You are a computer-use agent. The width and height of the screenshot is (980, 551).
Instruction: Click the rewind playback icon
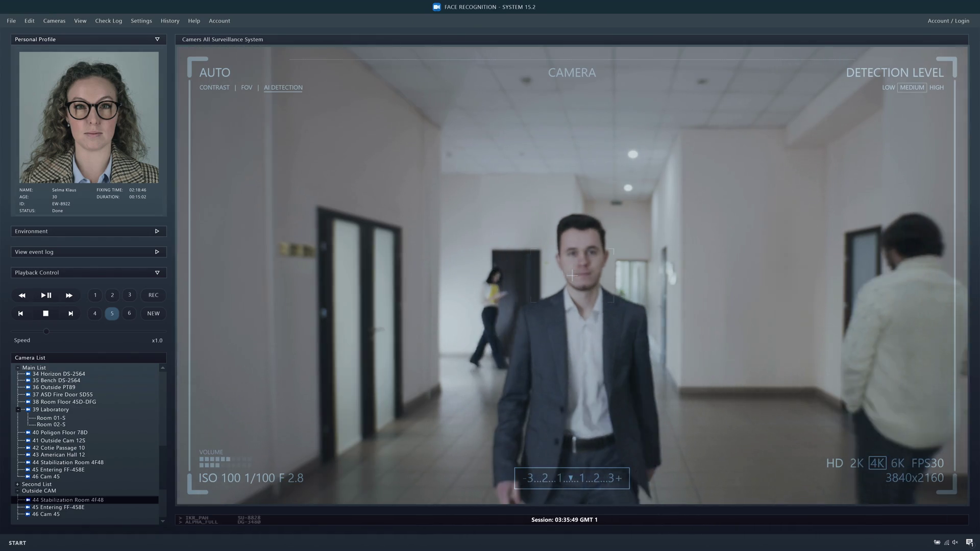point(22,295)
